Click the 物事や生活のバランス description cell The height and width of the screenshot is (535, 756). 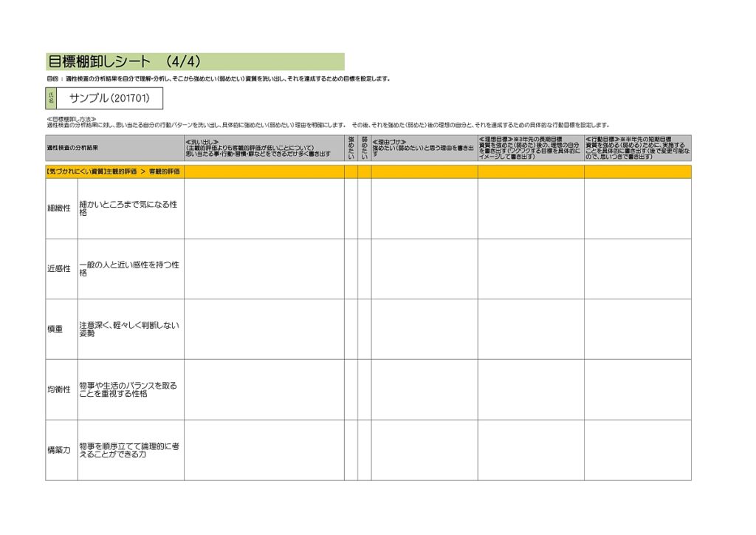(x=131, y=389)
